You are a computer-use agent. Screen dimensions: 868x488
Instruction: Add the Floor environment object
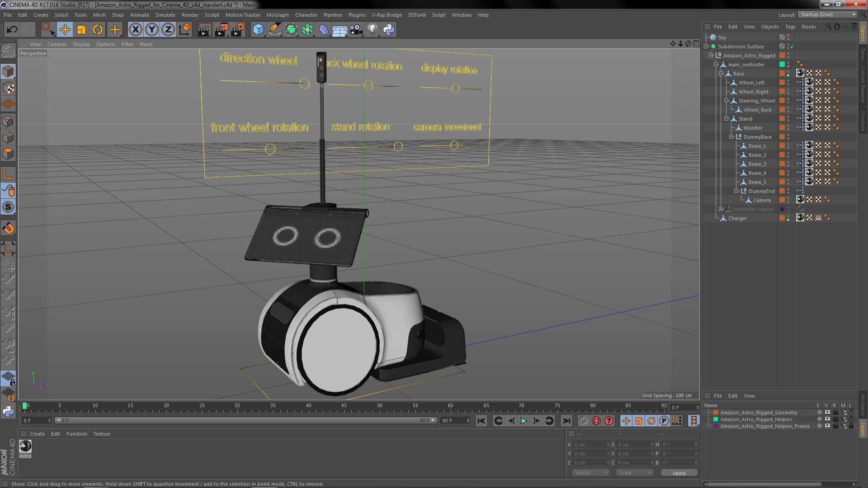pyautogui.click(x=340, y=30)
